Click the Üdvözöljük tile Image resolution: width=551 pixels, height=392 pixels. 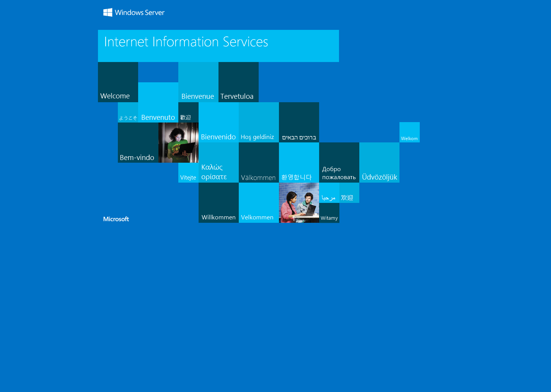tap(379, 162)
